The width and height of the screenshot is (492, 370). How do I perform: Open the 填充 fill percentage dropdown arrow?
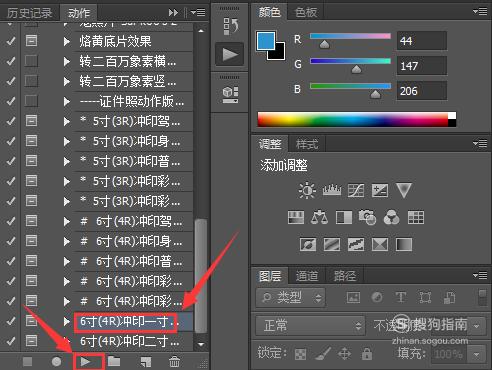coord(477,354)
